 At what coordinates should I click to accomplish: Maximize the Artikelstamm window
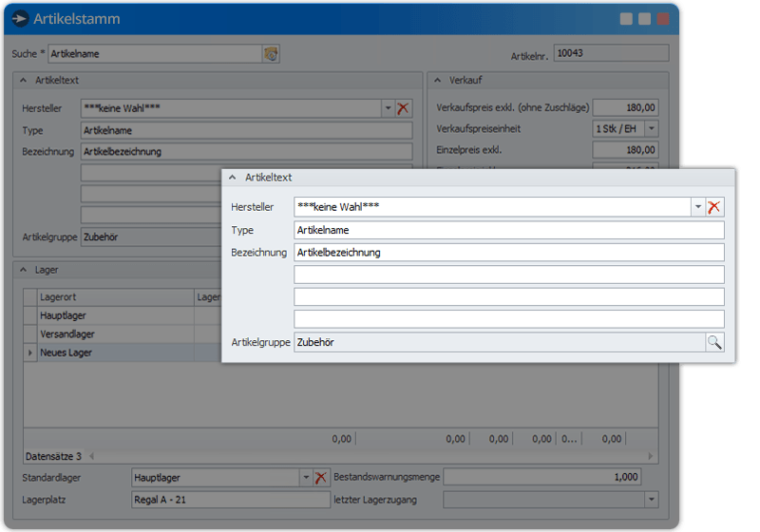645,19
